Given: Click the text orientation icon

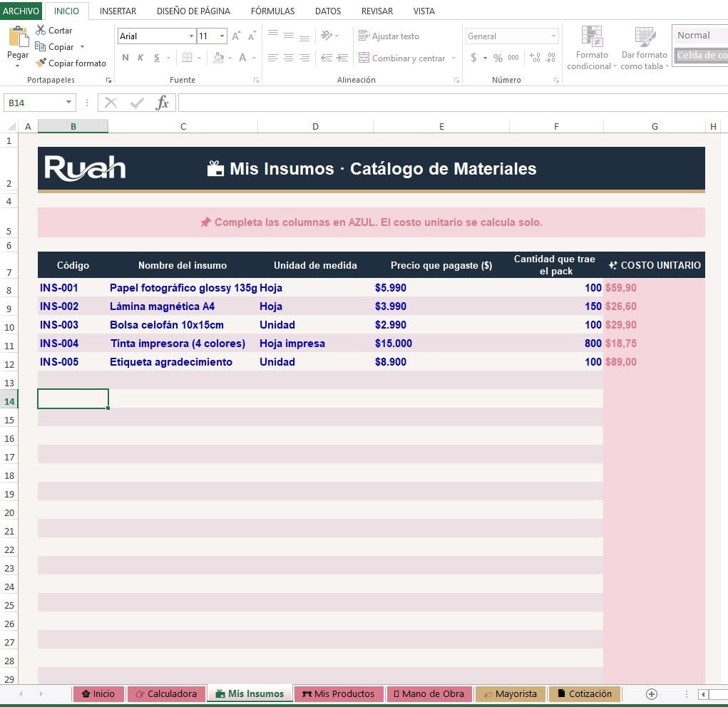Looking at the screenshot, I should tap(327, 36).
